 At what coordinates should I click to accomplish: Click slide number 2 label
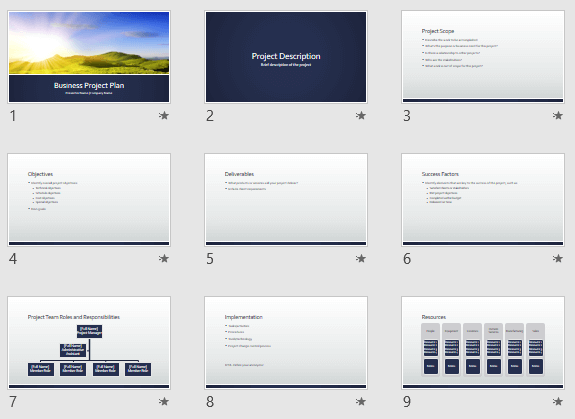tap(210, 116)
